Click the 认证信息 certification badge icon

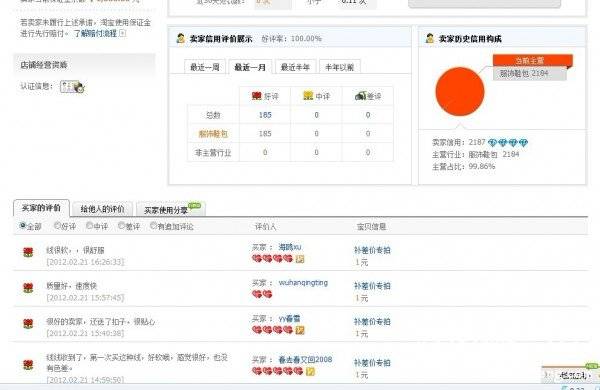click(72, 86)
